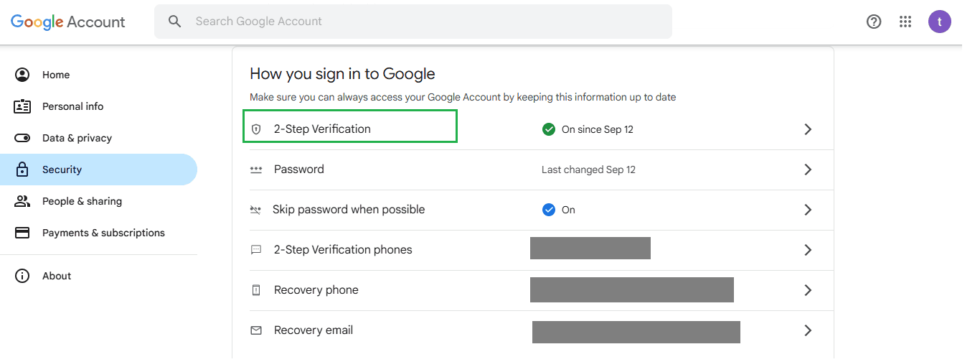This screenshot has height=362, width=980.
Task: Click the 2-Step Verification shield icon
Action: tap(256, 129)
